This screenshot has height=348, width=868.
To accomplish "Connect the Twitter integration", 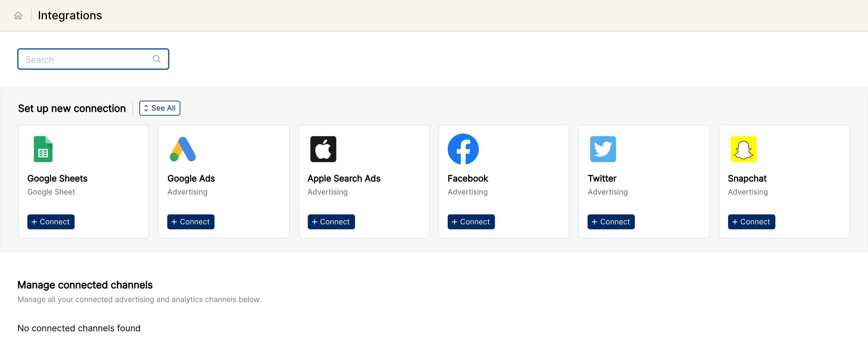I will [611, 222].
